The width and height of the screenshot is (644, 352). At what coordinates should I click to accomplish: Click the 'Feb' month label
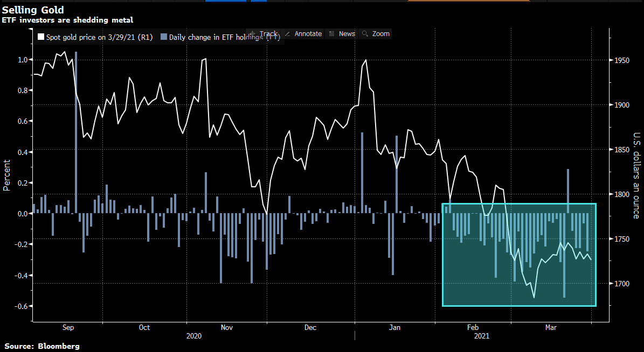(x=473, y=327)
